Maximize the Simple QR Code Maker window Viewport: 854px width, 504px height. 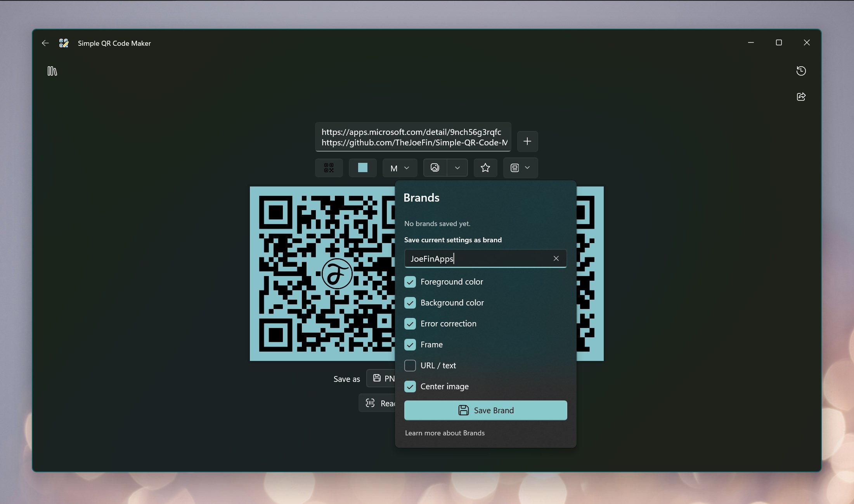(779, 43)
